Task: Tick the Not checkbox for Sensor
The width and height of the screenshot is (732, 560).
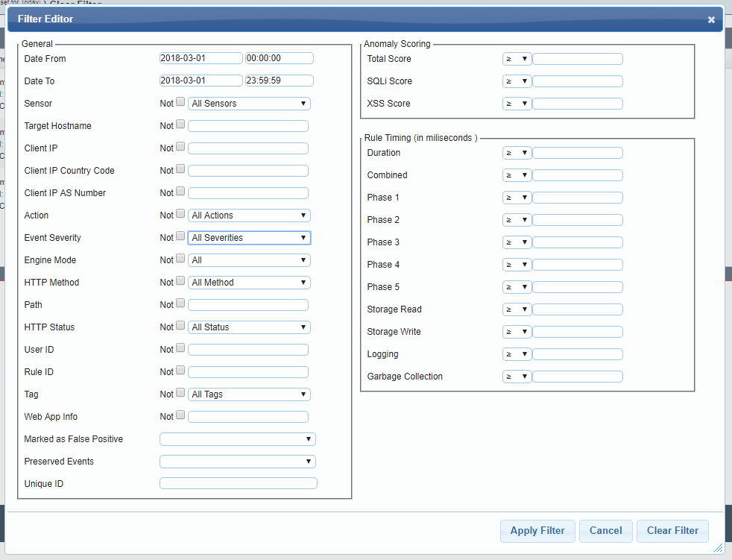Action: pos(180,102)
